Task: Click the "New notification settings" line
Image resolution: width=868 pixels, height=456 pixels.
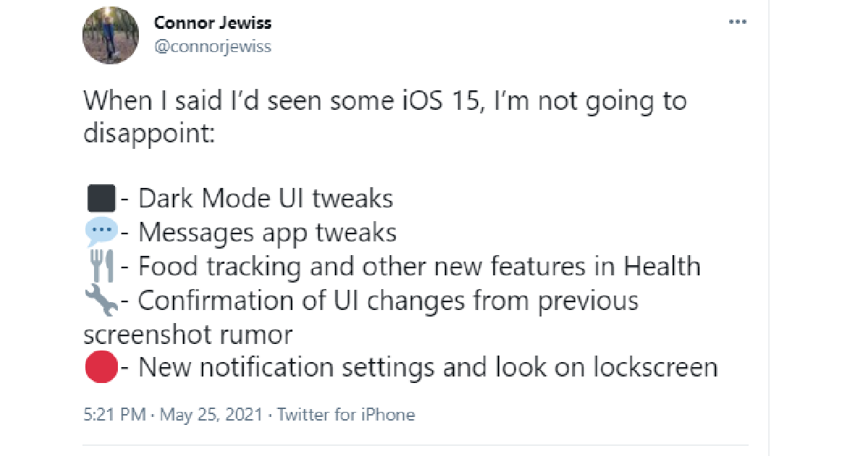Action: pos(427,368)
